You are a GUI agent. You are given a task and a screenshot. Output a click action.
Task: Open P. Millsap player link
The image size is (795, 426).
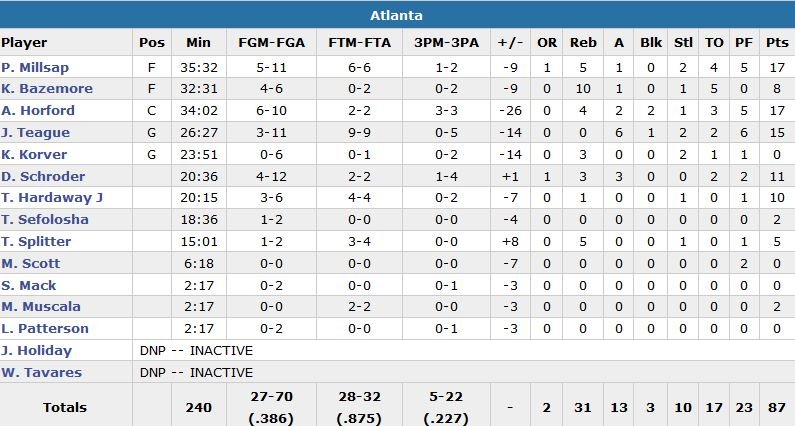coord(34,67)
